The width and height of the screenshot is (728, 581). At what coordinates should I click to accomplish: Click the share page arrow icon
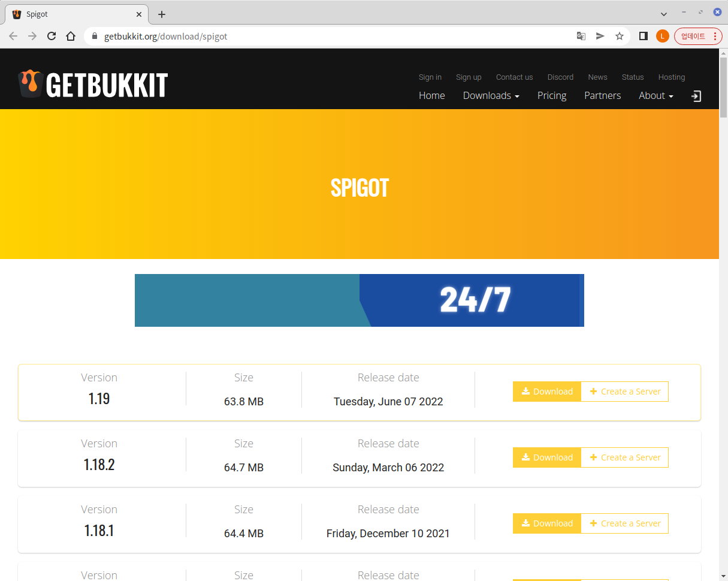(x=600, y=36)
